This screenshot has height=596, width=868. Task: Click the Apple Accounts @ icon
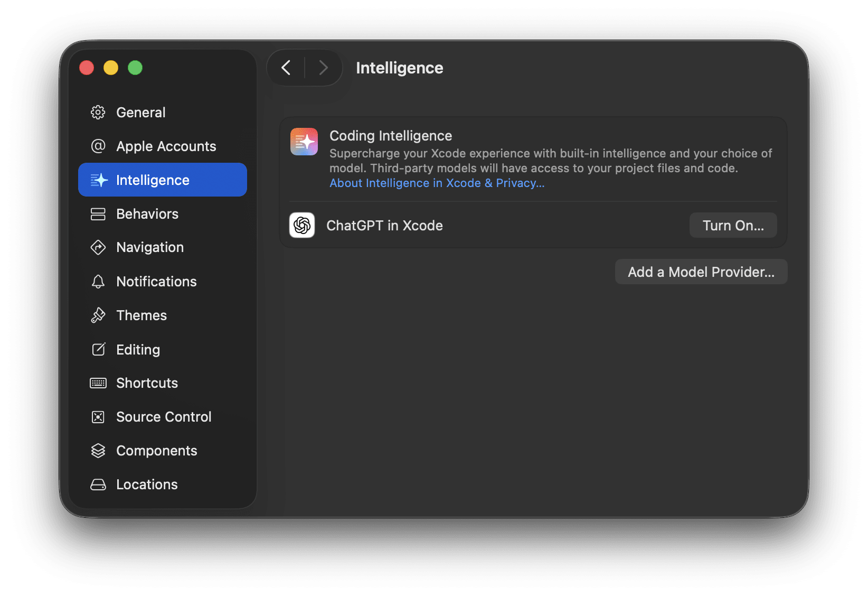point(98,146)
